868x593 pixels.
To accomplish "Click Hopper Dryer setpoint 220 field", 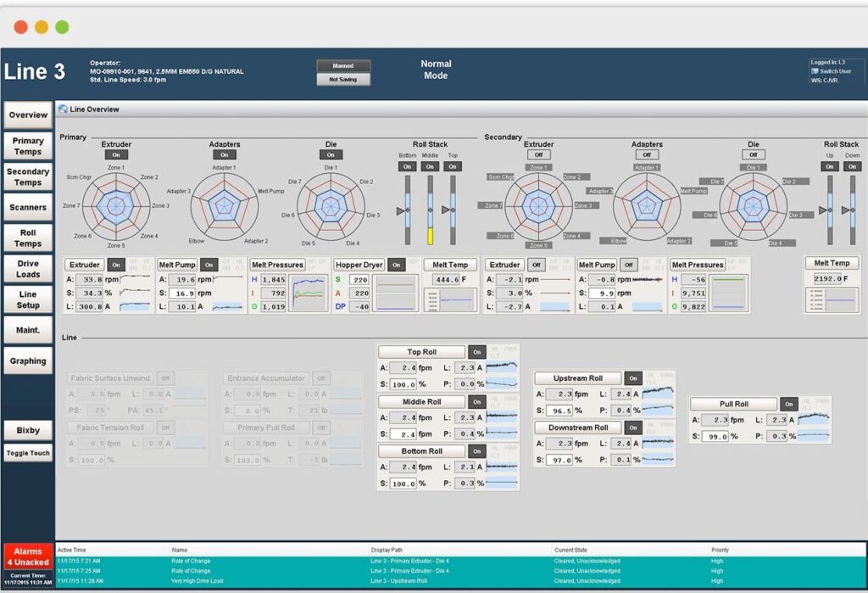I will [x=359, y=280].
